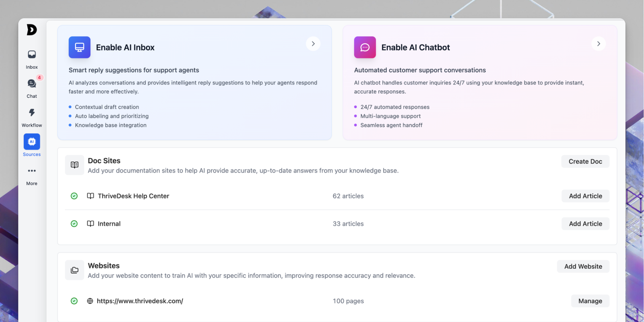The height and width of the screenshot is (322, 644).
Task: Toggle the ThriveDesk Help Center status check
Action: tap(74, 196)
